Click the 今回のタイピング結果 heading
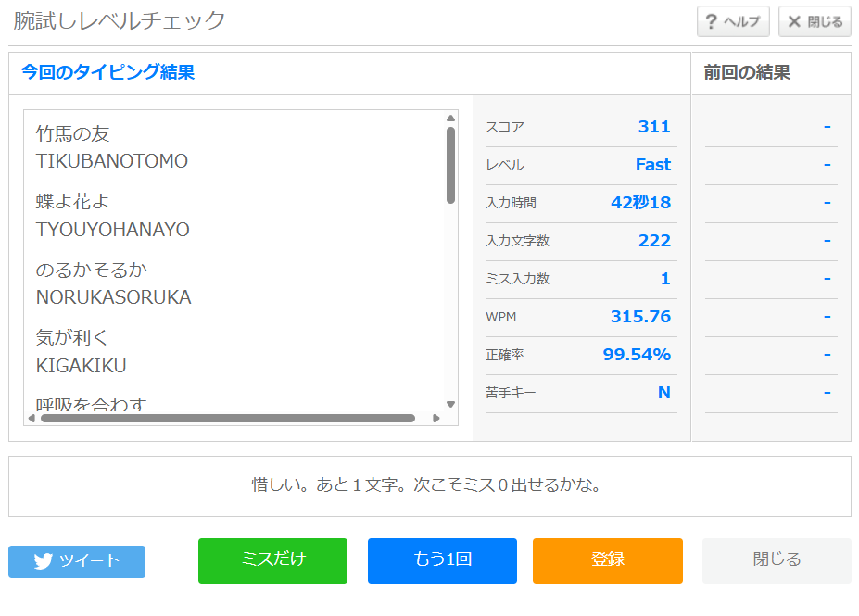 pyautogui.click(x=107, y=72)
